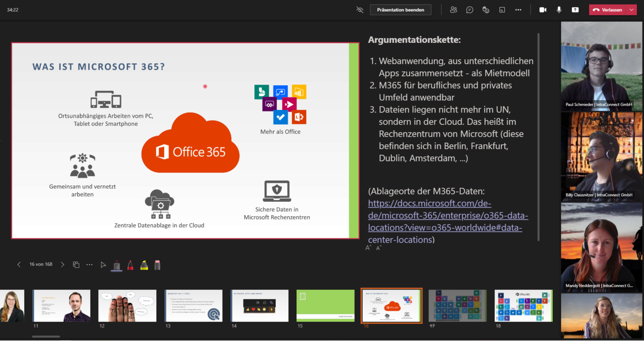The image size is (644, 341).
Task: Select the red pen annotation tool
Action: pos(130,265)
